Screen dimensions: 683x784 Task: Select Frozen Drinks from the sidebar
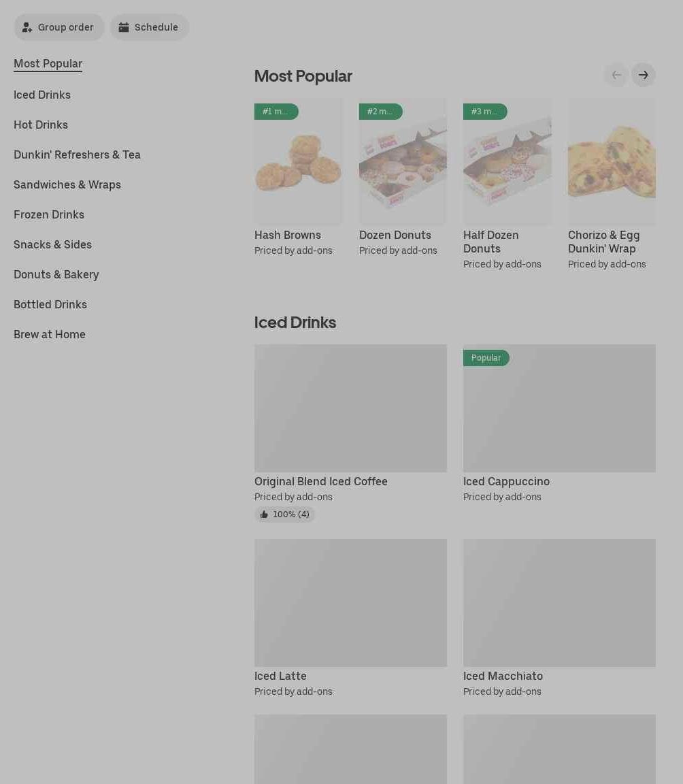click(x=49, y=214)
